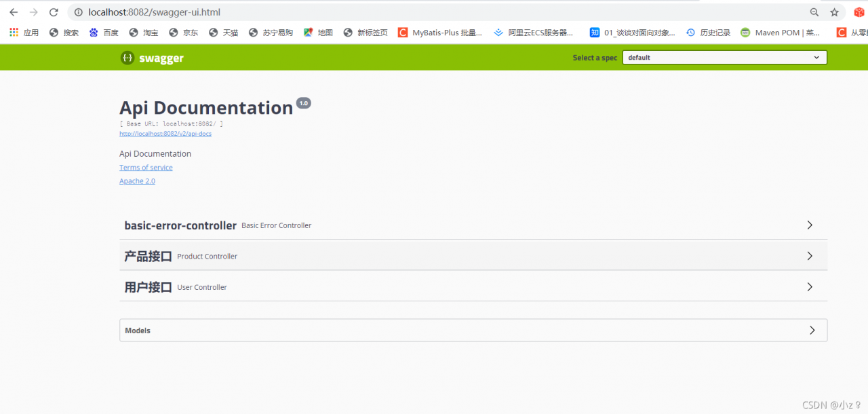
Task: Click the browser forward arrow
Action: tap(34, 12)
